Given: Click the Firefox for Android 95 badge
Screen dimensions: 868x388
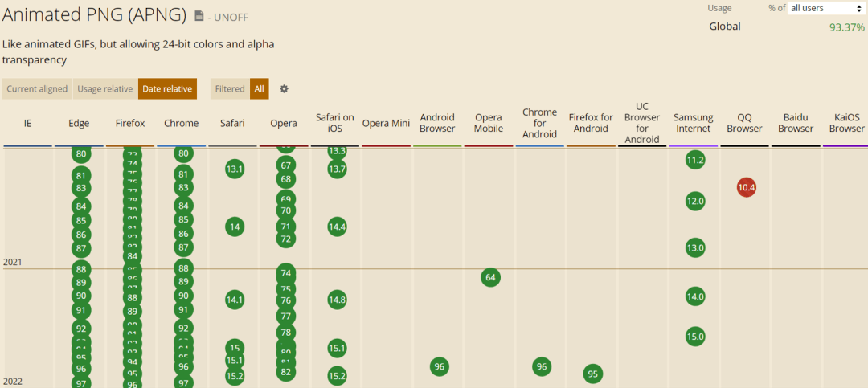Looking at the screenshot, I should coord(592,374).
